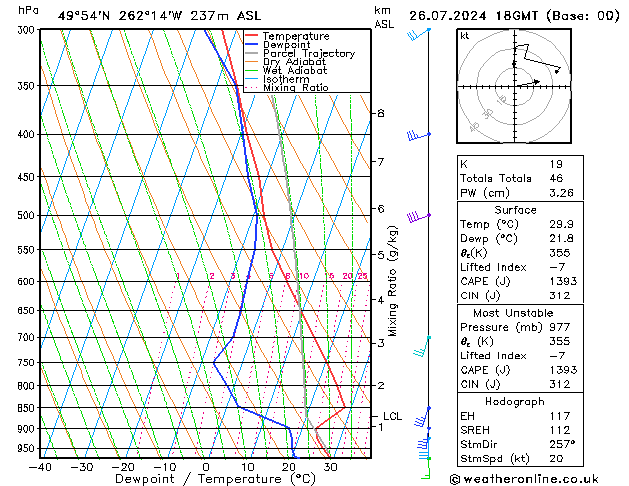Screen dimensions: 629x486
Task: Click the LCL marker on the height axis
Action: point(392,416)
